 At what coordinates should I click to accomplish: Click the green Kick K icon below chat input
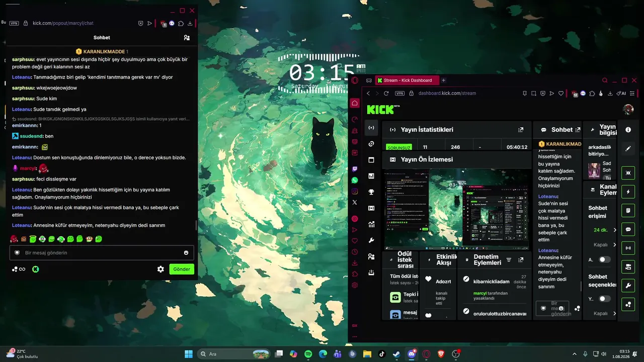(36, 269)
